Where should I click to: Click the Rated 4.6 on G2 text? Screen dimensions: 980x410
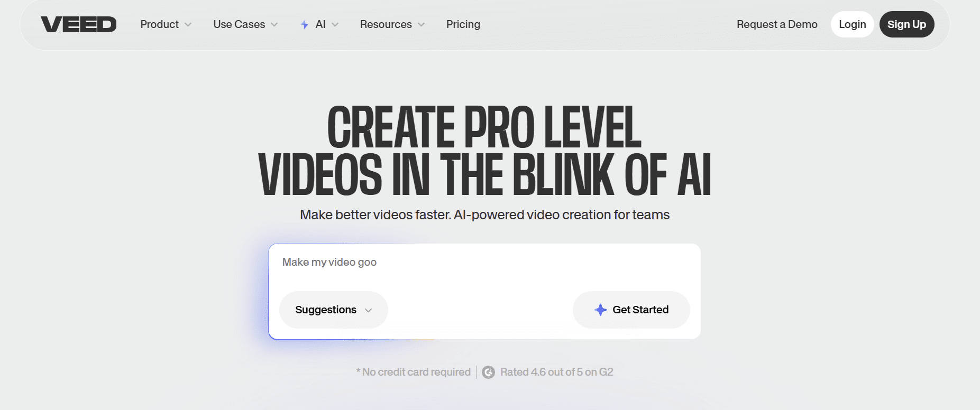557,372
